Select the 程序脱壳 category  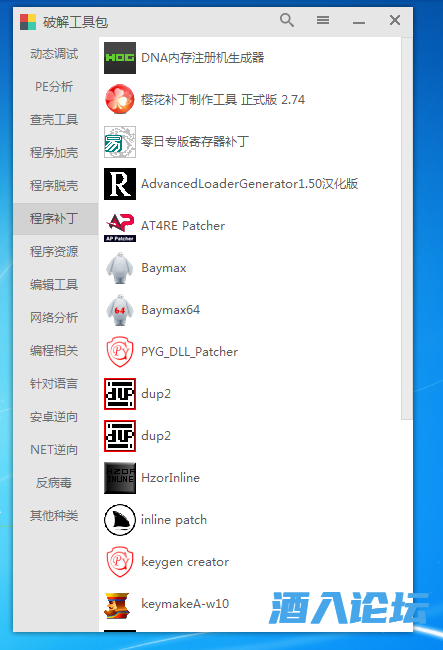coord(54,186)
